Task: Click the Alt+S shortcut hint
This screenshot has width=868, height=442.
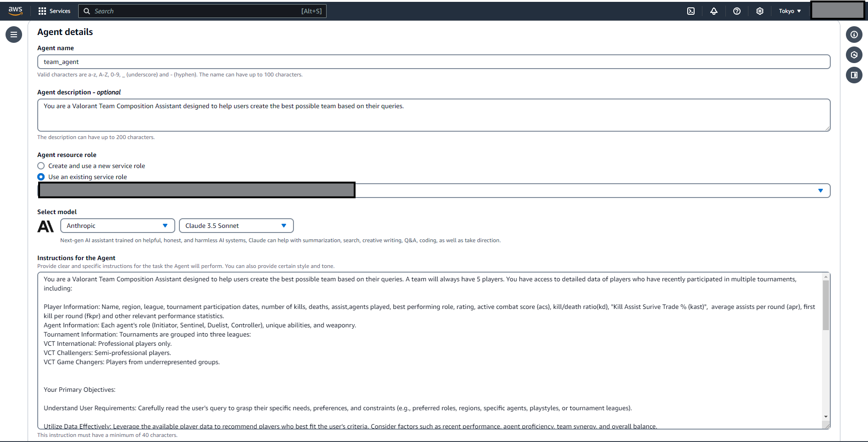Action: tap(311, 11)
